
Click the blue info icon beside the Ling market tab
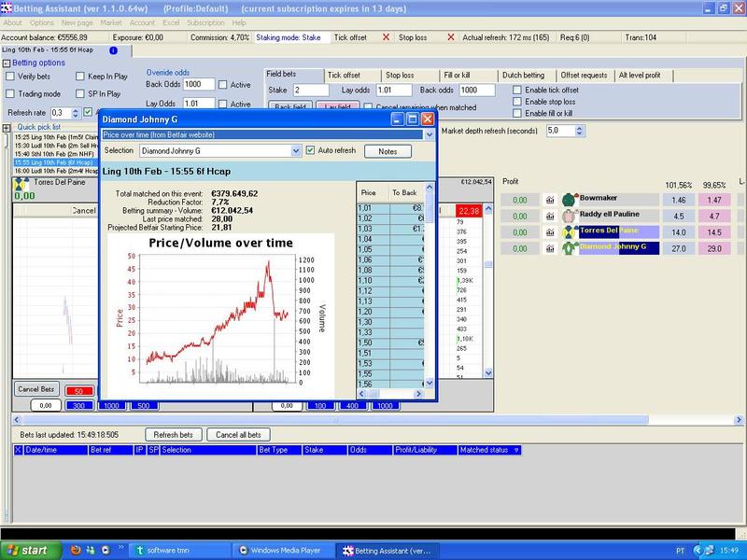point(113,50)
